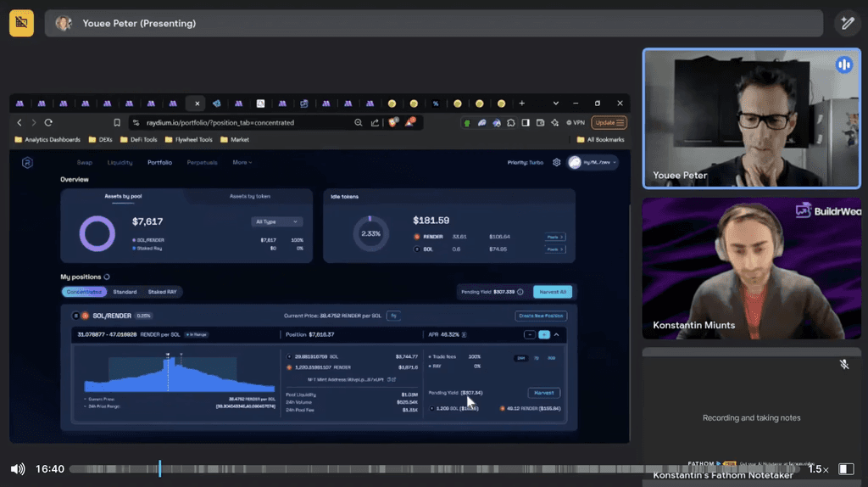Click the muted microphone icon on the notetaker tile
The height and width of the screenshot is (487, 868).
click(x=843, y=364)
